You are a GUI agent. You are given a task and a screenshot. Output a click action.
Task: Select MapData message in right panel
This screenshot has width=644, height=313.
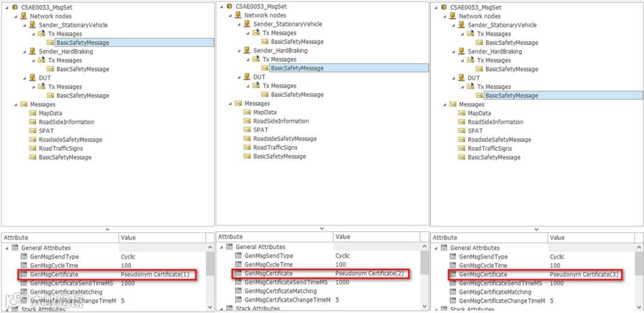[479, 113]
